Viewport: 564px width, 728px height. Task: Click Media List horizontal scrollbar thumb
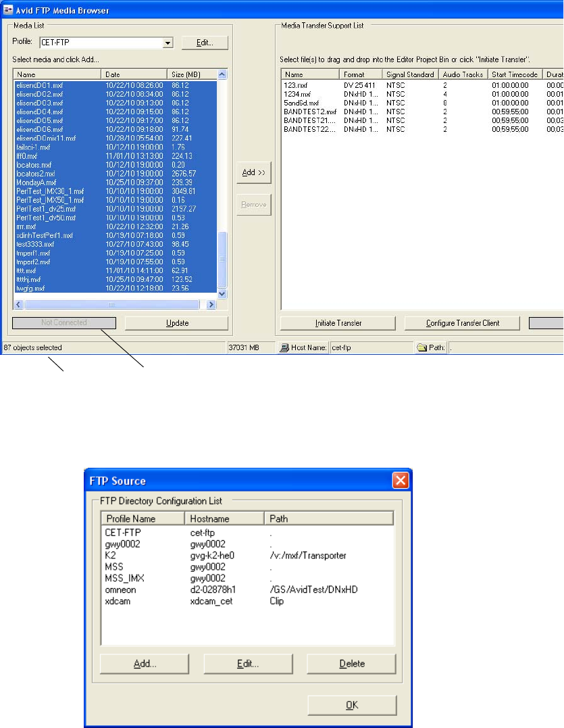point(111,305)
